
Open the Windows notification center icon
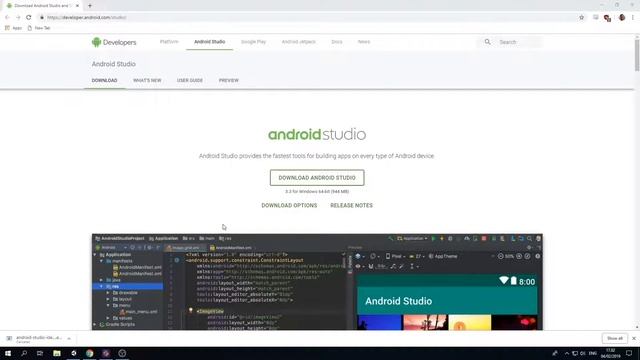click(629, 353)
